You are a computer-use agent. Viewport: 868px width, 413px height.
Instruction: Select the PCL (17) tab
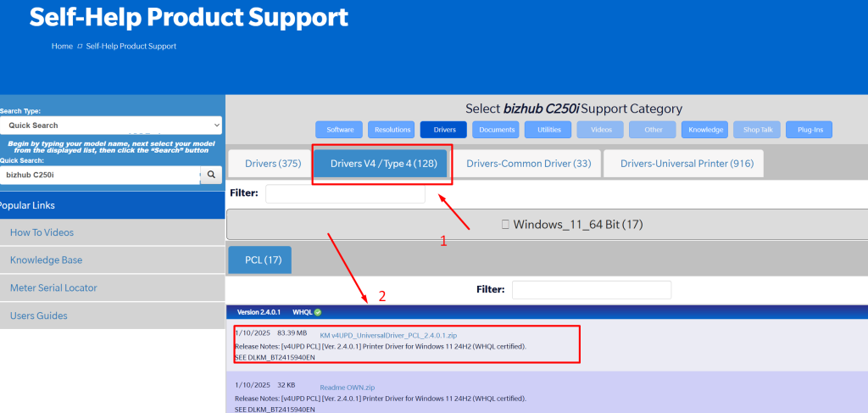259,260
